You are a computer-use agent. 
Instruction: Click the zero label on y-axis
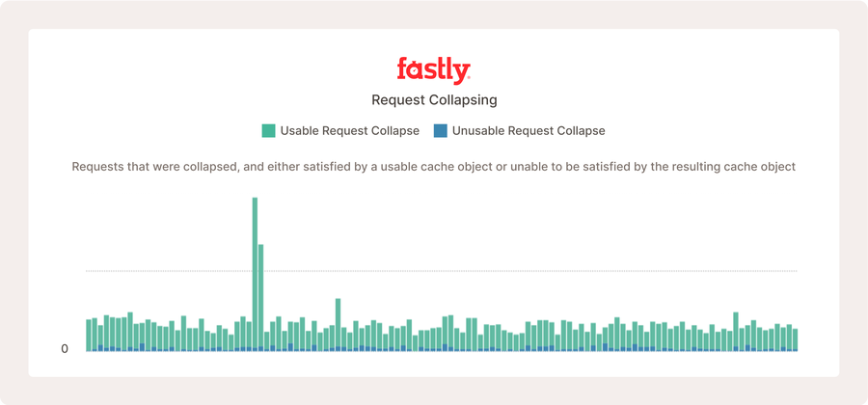tap(65, 349)
